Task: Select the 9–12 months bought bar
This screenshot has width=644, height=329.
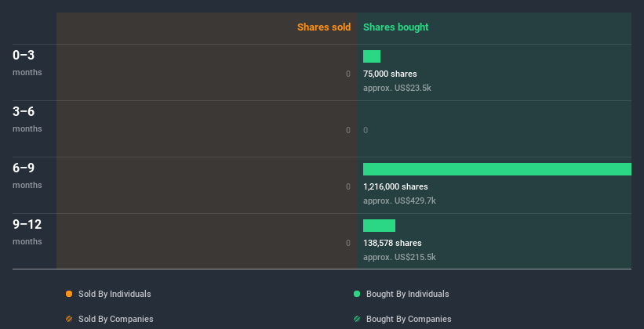Action: tap(379, 226)
